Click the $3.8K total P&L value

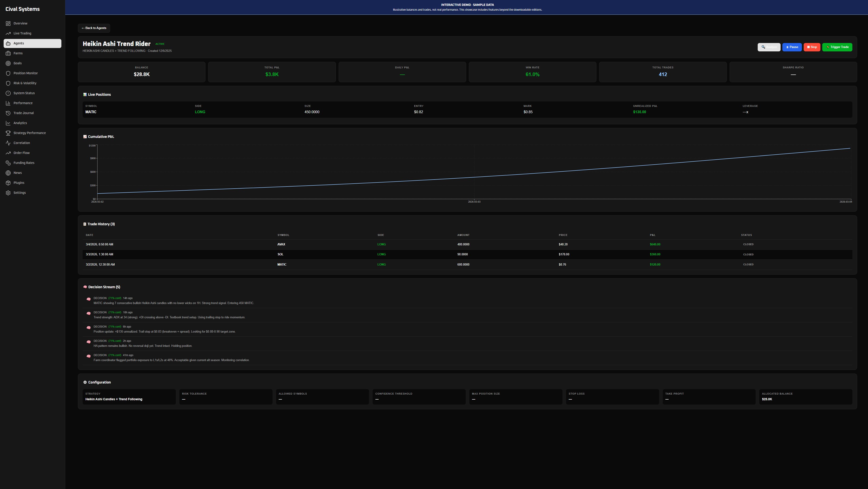coord(272,74)
